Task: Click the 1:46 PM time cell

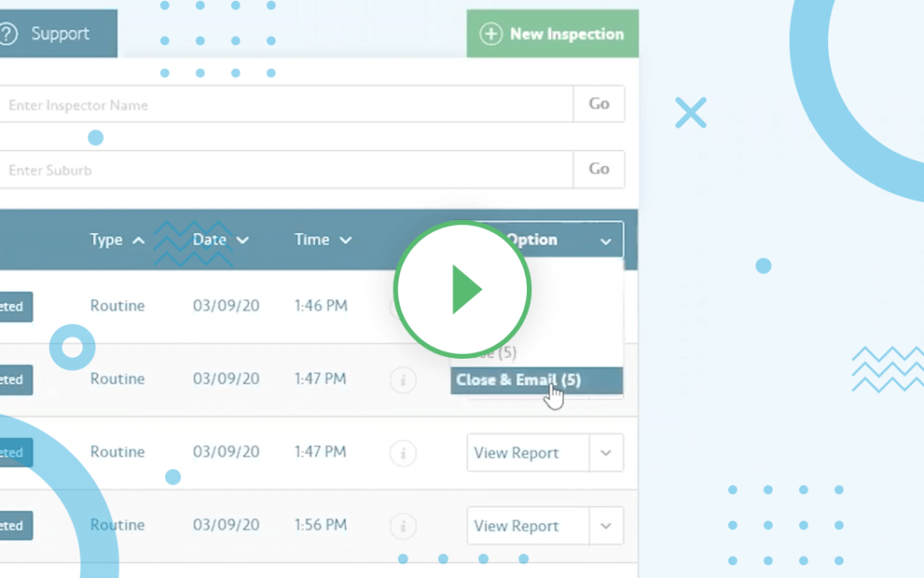Action: click(x=321, y=306)
